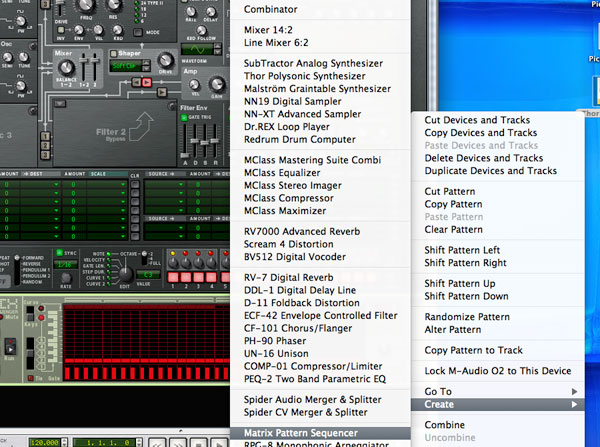Click the filter KBD knob
Image resolution: width=600 pixels, height=447 pixels.
(x=117, y=30)
